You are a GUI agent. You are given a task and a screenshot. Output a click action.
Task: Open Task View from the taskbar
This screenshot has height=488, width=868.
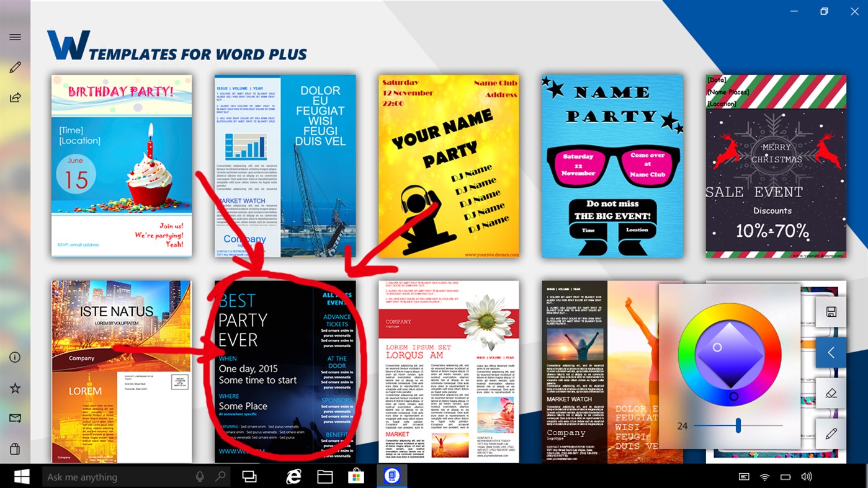click(x=249, y=476)
